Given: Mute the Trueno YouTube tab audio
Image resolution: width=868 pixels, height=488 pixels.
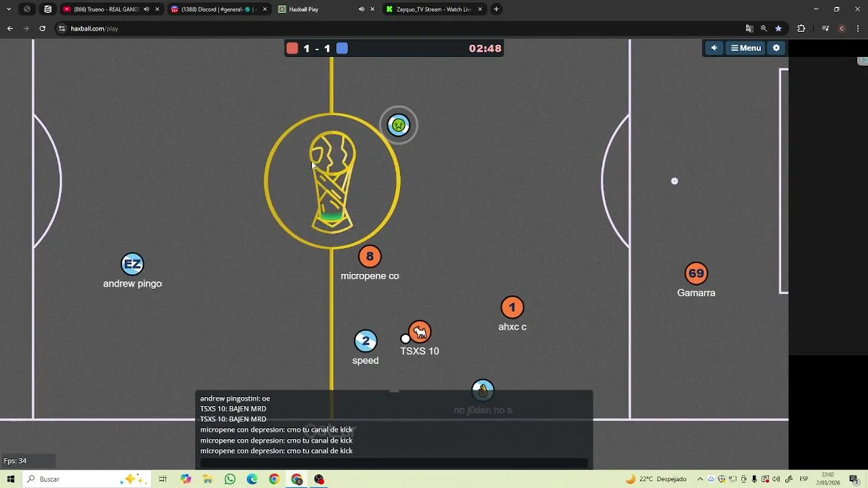Looking at the screenshot, I should click(x=146, y=9).
